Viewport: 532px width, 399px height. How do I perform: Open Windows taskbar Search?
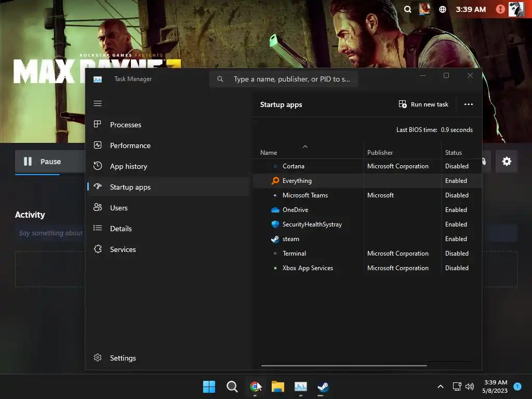[x=232, y=387]
